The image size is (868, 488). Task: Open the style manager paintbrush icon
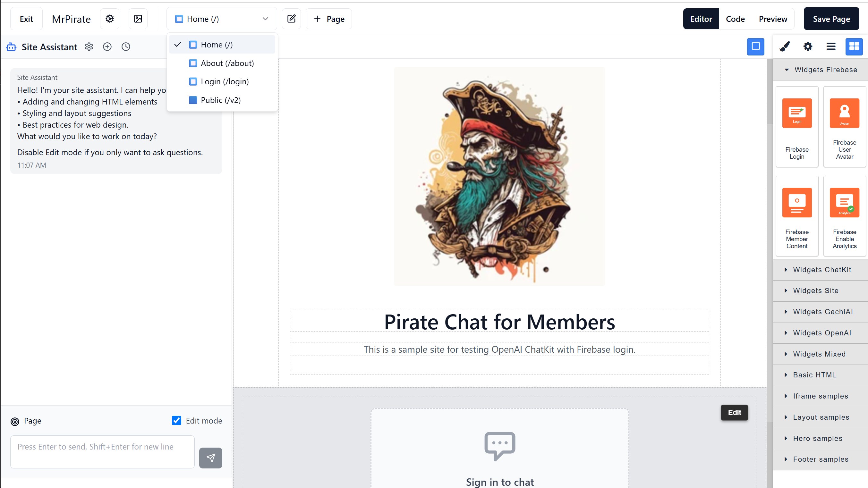point(785,46)
